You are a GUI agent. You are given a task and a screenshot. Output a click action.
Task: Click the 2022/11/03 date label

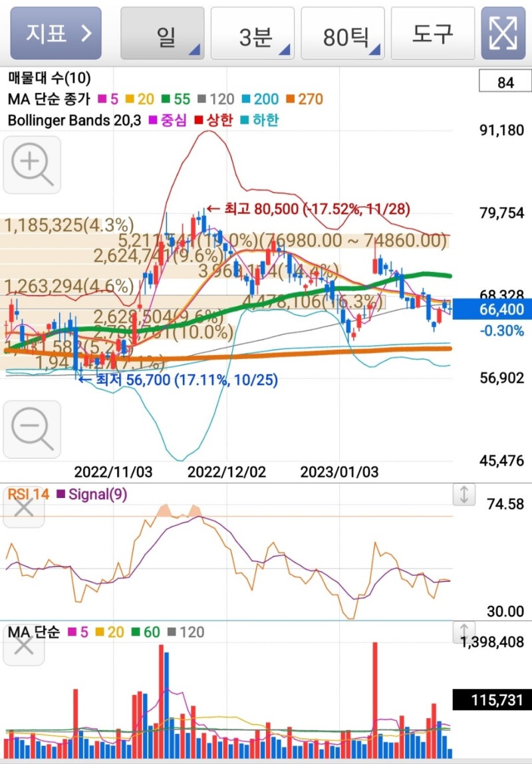click(x=113, y=471)
